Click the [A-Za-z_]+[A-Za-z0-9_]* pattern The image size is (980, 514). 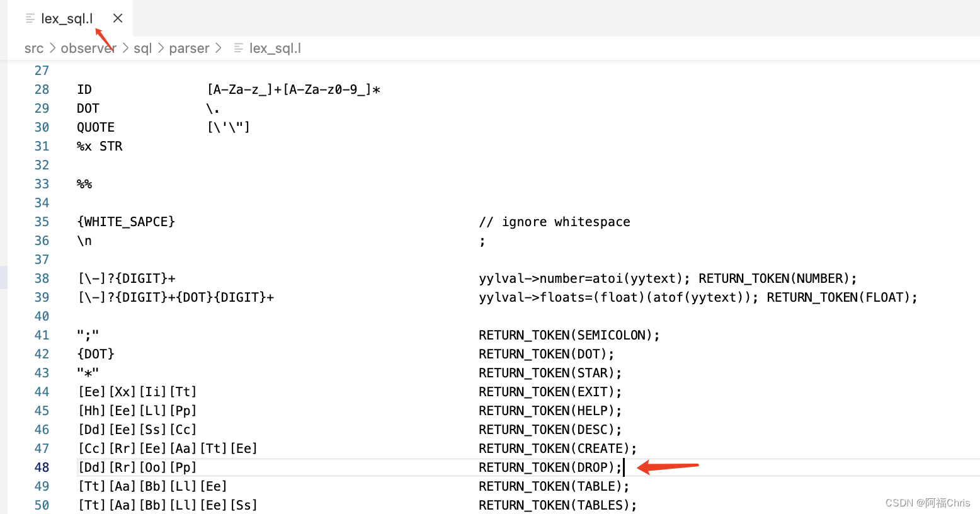(x=293, y=89)
